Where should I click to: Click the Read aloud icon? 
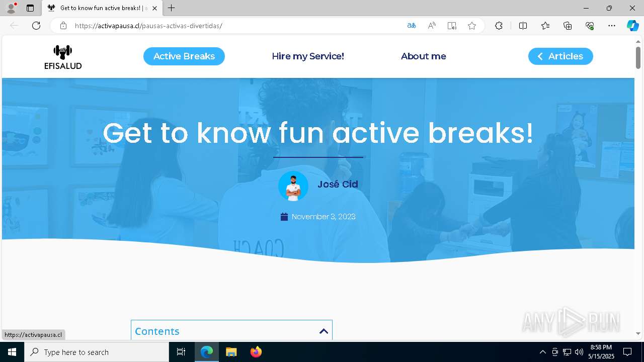pos(432,26)
